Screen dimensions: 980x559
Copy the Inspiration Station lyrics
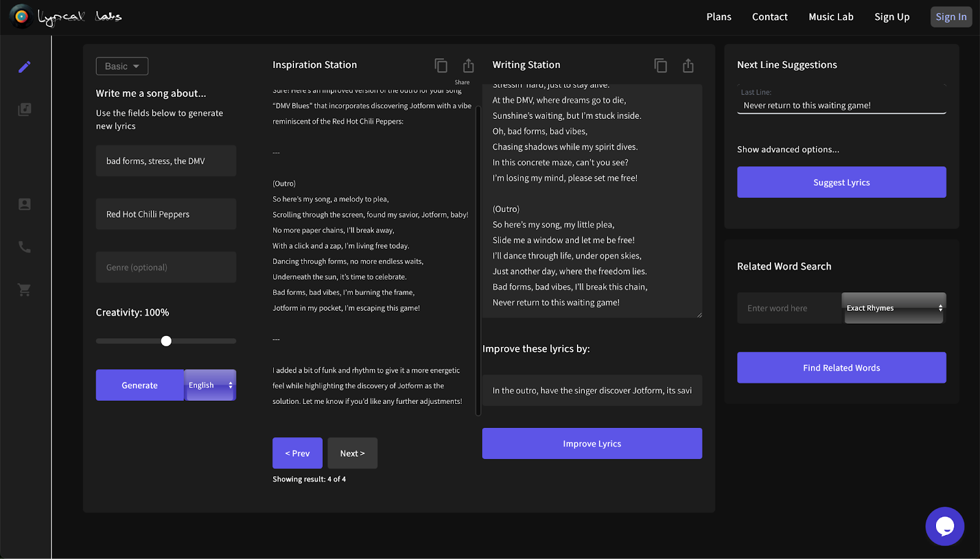pyautogui.click(x=441, y=66)
